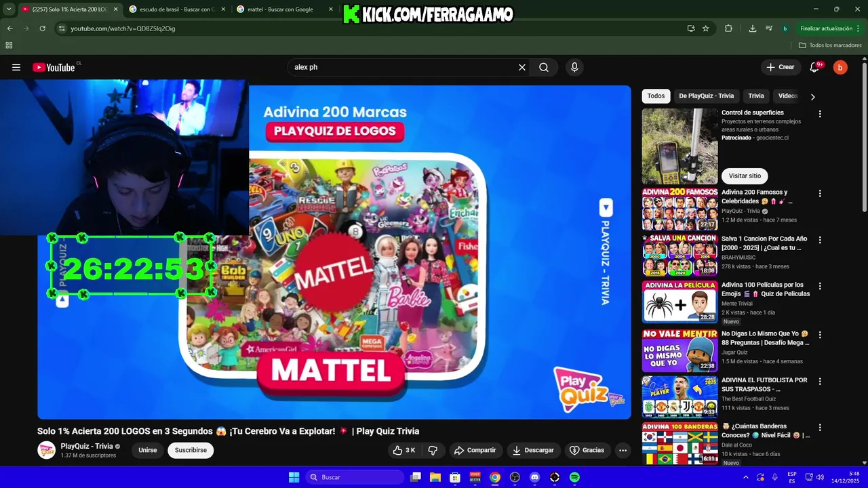
Task: Open Salva Una Cancion video thumbnail
Action: coord(679,256)
